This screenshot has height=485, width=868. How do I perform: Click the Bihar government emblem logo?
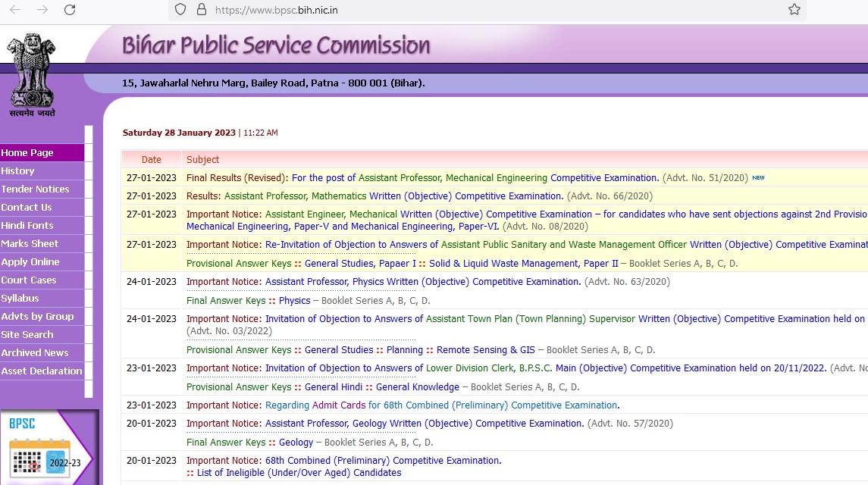(x=32, y=74)
